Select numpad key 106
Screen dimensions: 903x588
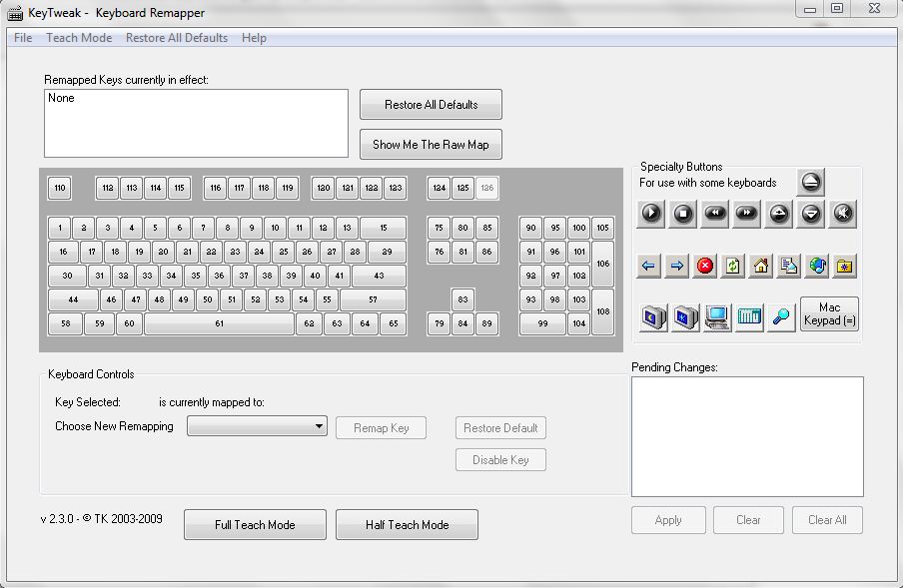click(603, 264)
